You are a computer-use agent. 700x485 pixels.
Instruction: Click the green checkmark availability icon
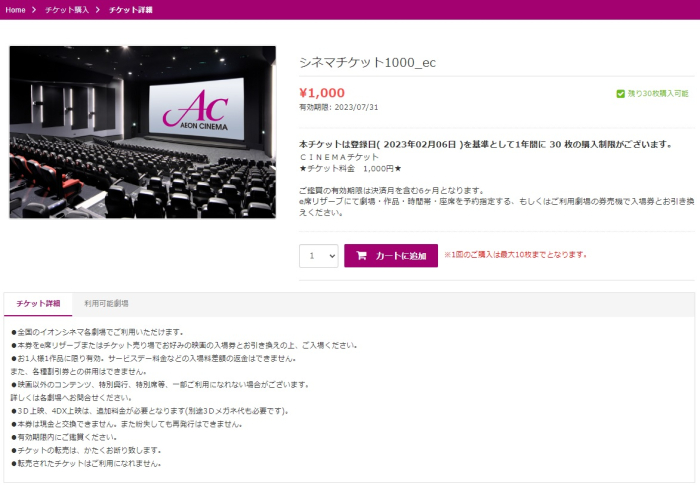pos(620,93)
